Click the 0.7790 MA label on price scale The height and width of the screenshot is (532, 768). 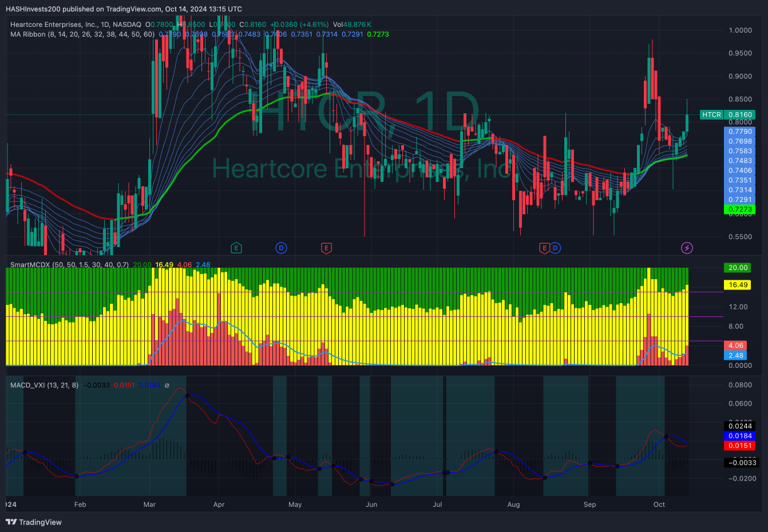pyautogui.click(x=740, y=132)
